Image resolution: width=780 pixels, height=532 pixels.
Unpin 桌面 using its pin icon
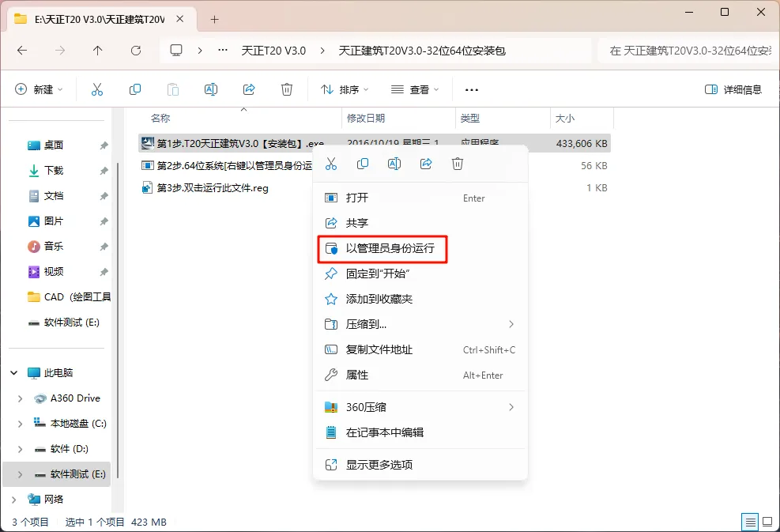click(104, 145)
